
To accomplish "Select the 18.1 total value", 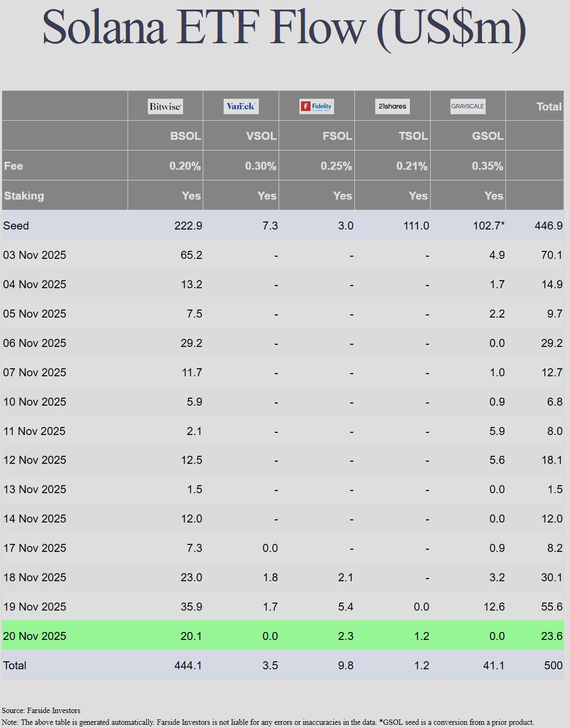I will point(552,460).
